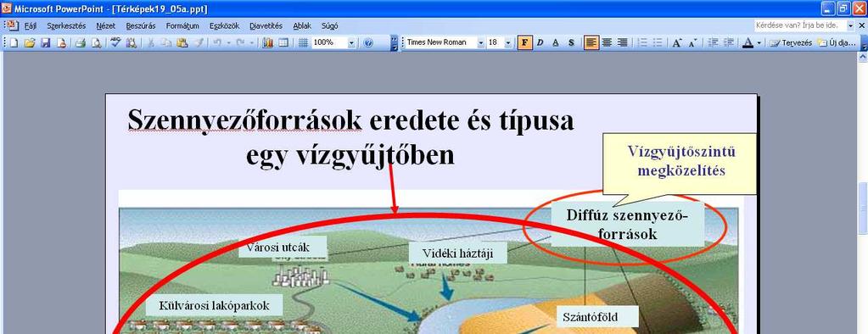
Task: Open the Diavetítés menu
Action: point(266,25)
